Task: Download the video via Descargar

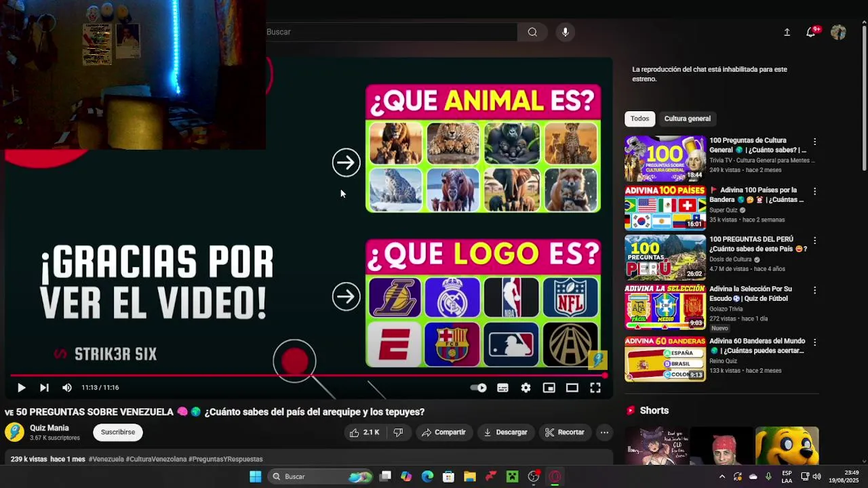Action: pyautogui.click(x=505, y=432)
